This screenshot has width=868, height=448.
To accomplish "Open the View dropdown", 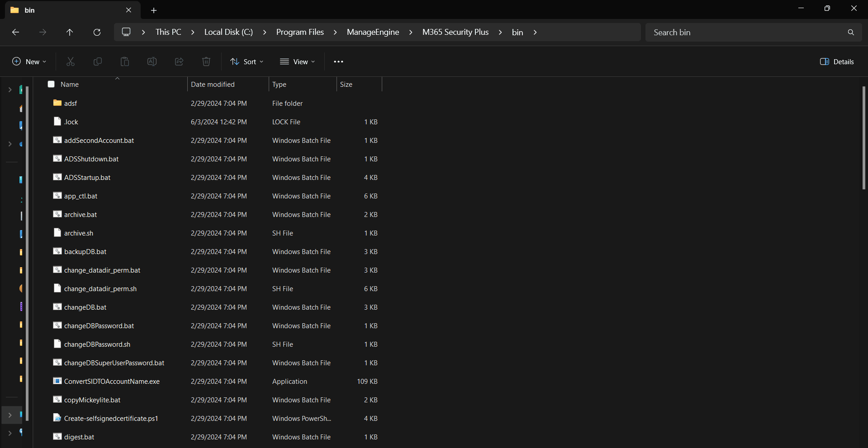I will tap(297, 61).
